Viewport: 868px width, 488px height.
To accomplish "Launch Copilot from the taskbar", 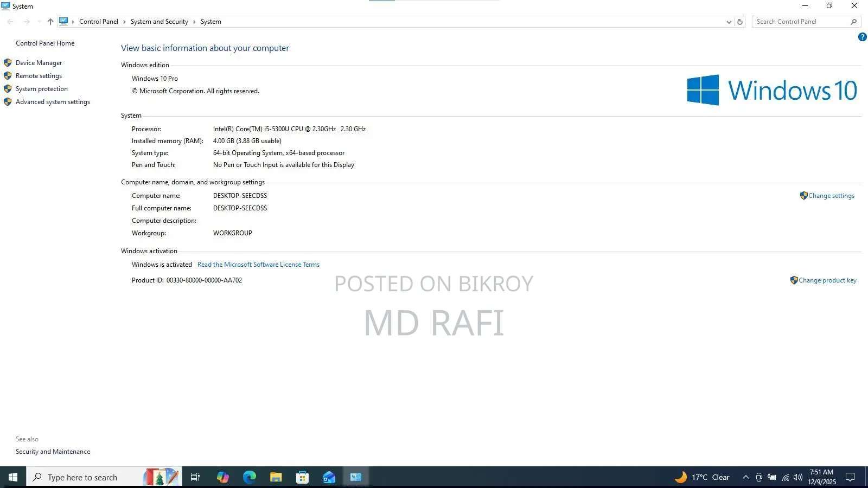I will [222, 477].
